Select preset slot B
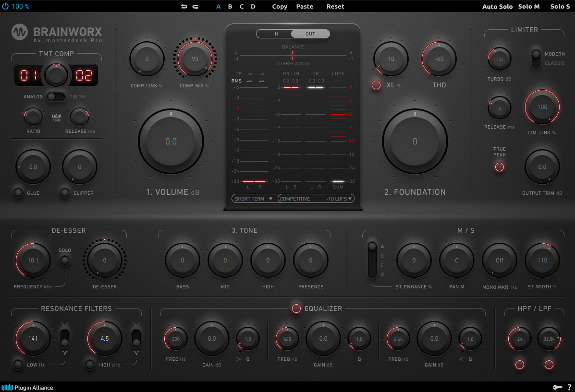 tap(230, 7)
